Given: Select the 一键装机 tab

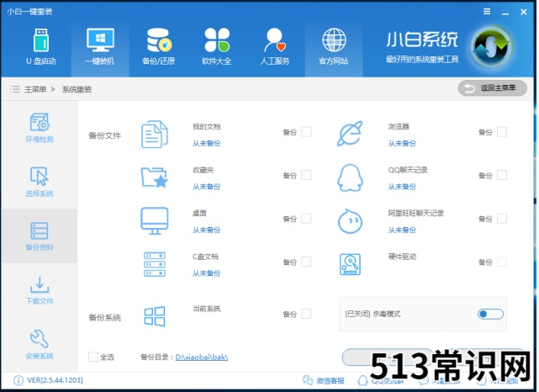Looking at the screenshot, I should [x=100, y=47].
